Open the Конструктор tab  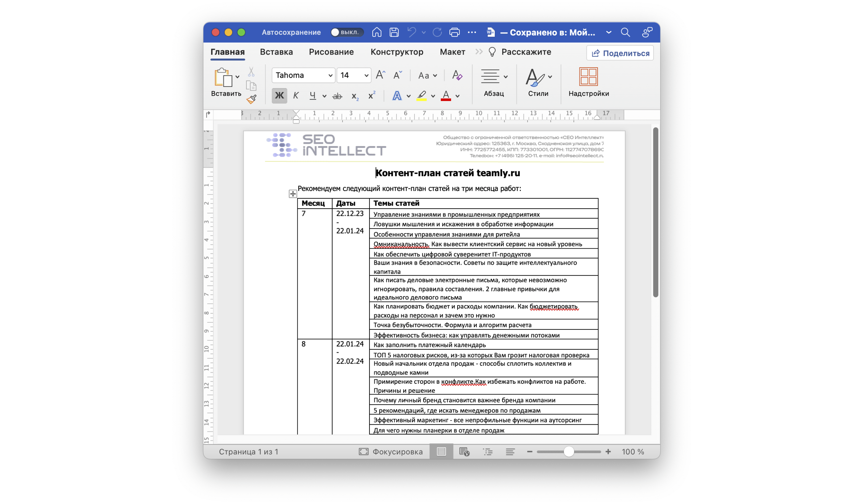[397, 52]
